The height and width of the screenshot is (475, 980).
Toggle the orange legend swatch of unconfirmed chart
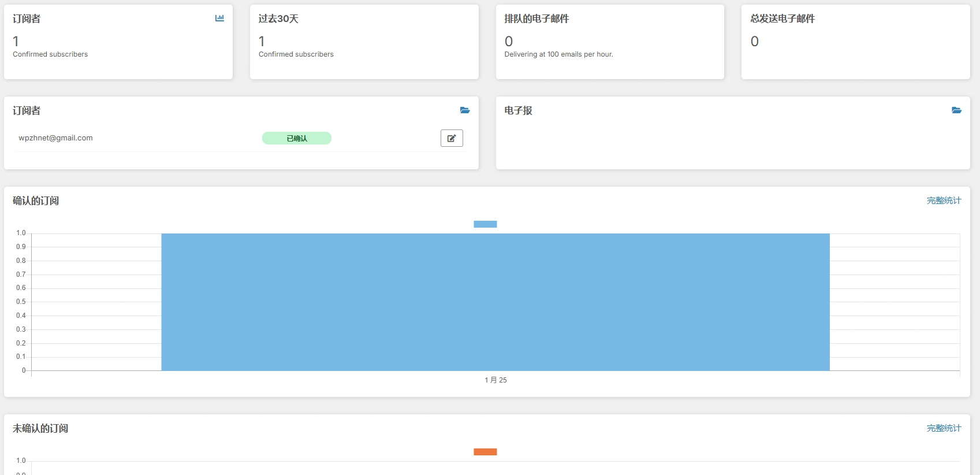pos(485,452)
